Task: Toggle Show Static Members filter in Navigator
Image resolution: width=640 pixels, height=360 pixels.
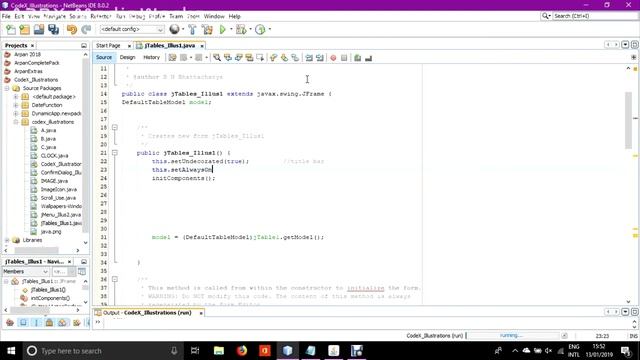Action: click(x=36, y=323)
